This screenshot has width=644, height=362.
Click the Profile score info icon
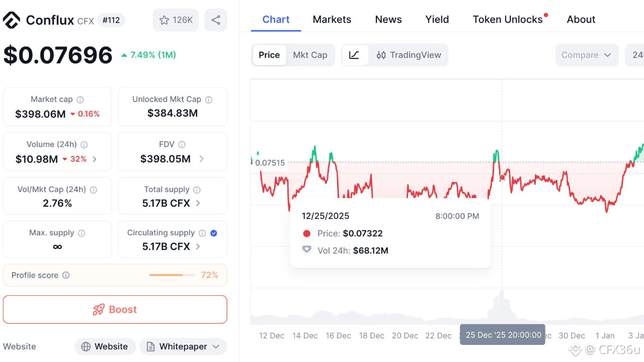pos(66,275)
